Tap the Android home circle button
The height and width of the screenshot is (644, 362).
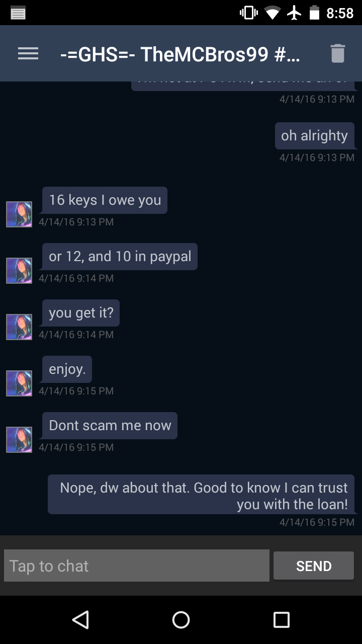click(181, 619)
